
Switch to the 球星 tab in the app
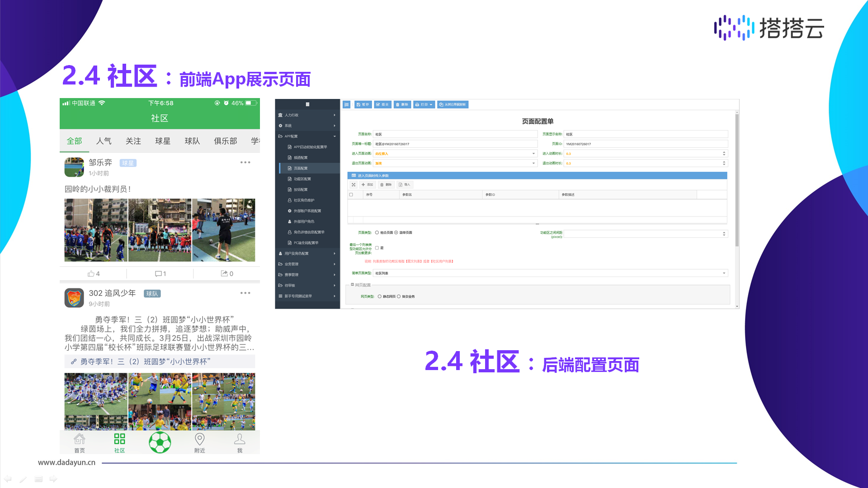coord(163,141)
